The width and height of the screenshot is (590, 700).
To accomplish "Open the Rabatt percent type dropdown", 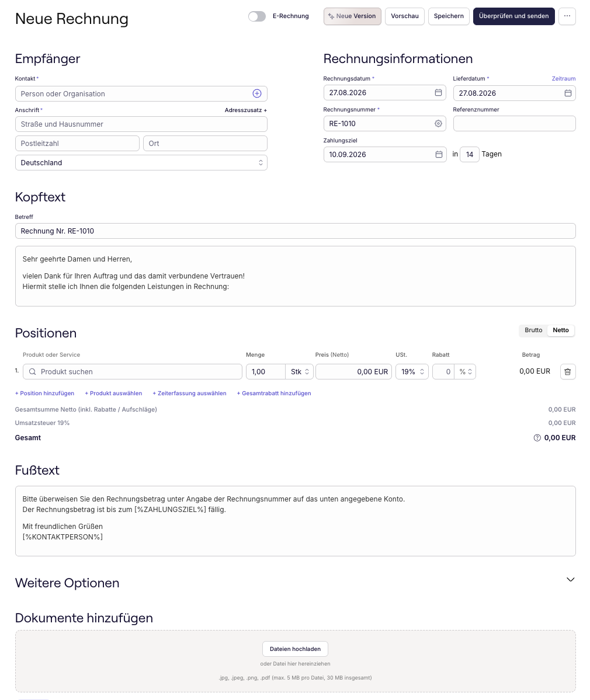I will [465, 371].
